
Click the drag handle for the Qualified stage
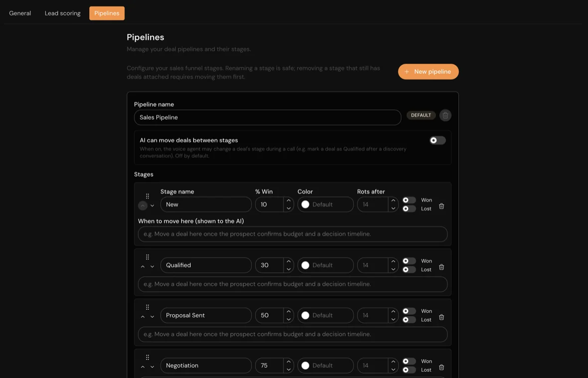point(147,257)
